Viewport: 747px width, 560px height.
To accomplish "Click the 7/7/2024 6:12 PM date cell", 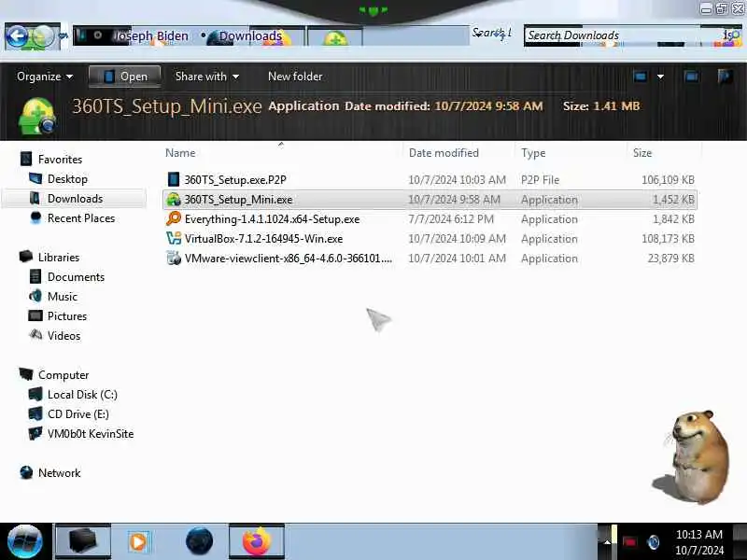I will coord(451,219).
